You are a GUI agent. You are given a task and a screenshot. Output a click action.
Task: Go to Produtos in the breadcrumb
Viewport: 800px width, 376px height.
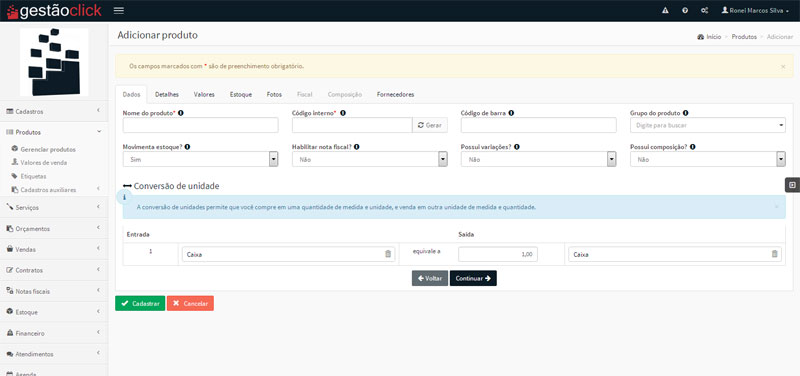pos(744,37)
